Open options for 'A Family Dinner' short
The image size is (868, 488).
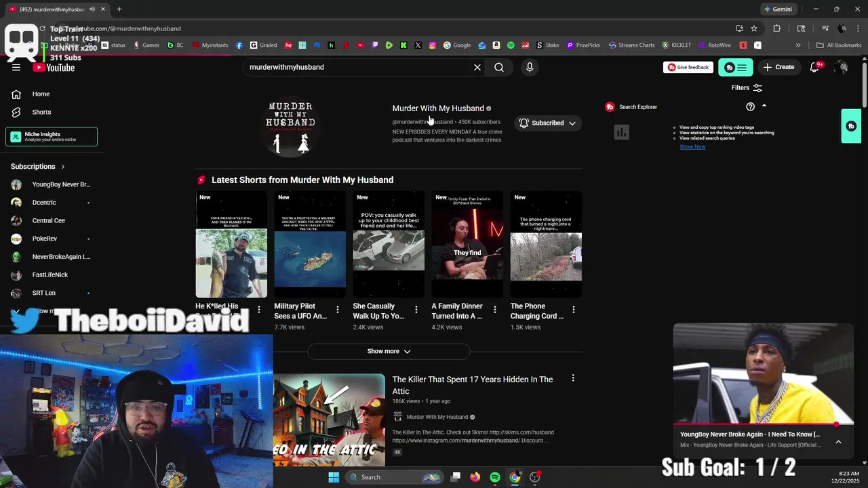point(495,310)
